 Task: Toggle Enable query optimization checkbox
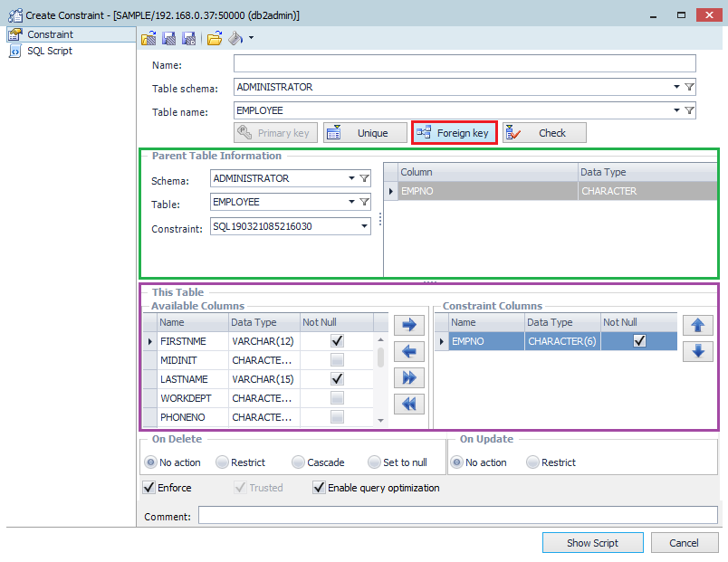tap(319, 488)
